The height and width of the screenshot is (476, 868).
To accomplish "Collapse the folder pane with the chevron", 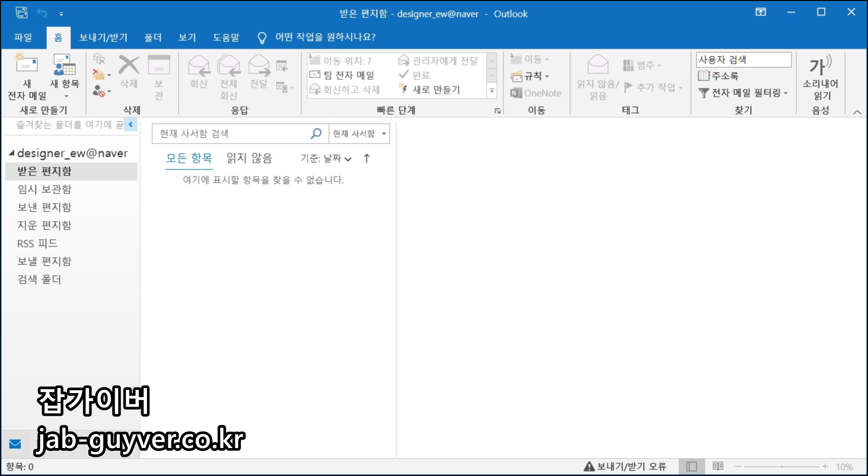I will pyautogui.click(x=130, y=124).
